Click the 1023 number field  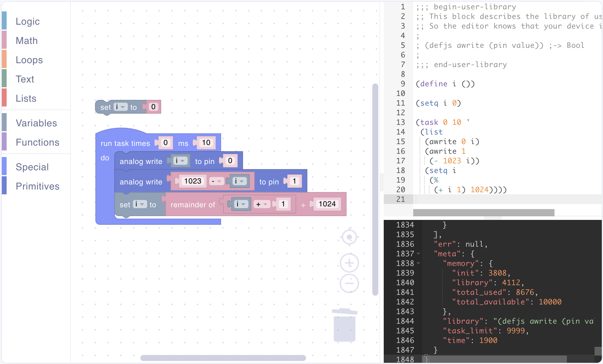[x=192, y=181]
